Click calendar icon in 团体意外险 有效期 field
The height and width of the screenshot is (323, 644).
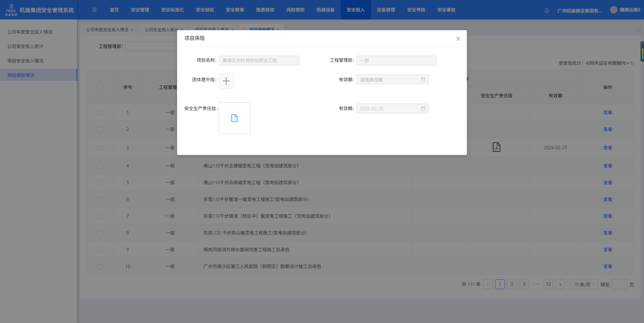coord(423,79)
